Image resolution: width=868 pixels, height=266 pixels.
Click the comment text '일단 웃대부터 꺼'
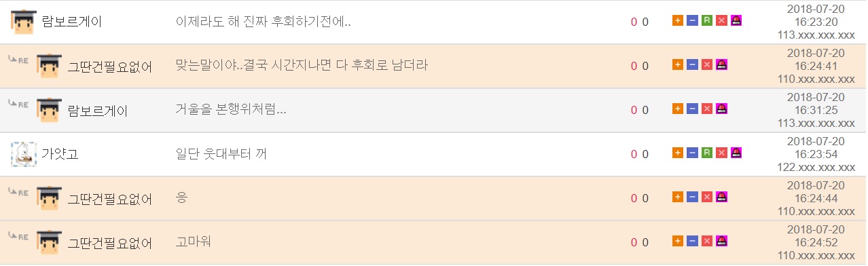221,154
